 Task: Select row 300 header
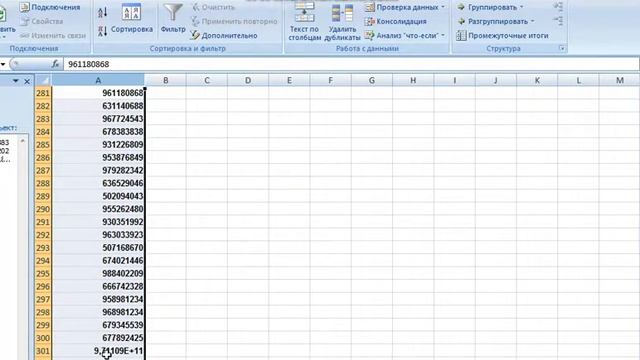43,338
